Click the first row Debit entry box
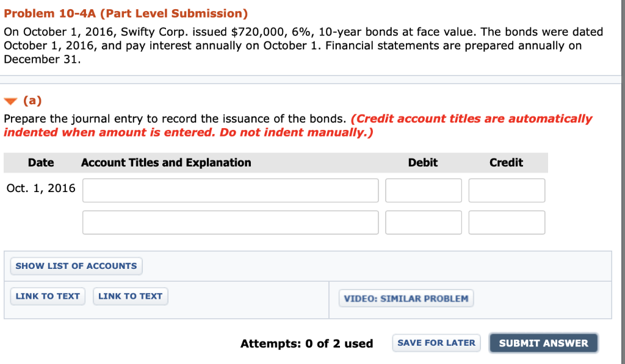This screenshot has width=625, height=364. (423, 190)
